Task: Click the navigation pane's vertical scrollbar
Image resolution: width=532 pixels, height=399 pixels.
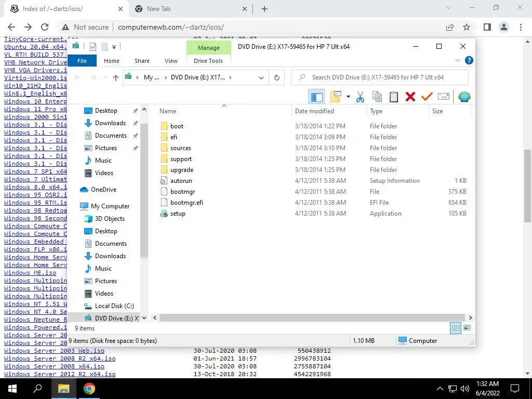Action: 144,190
